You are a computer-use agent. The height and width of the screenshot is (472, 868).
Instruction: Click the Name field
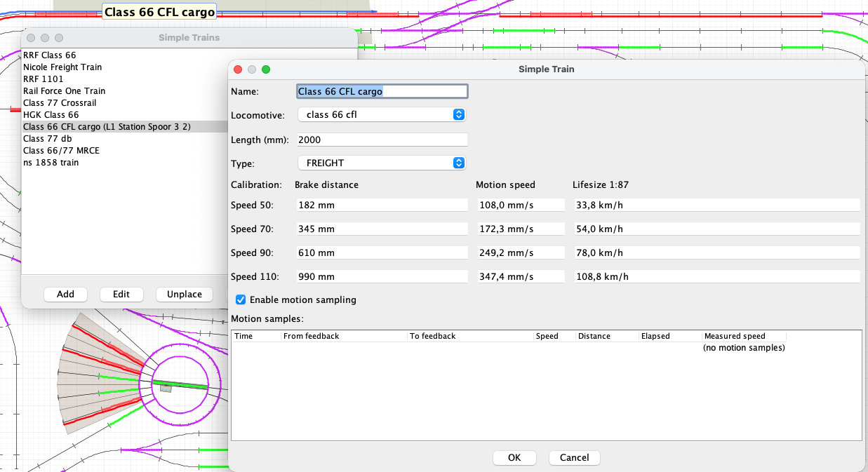[x=382, y=91]
